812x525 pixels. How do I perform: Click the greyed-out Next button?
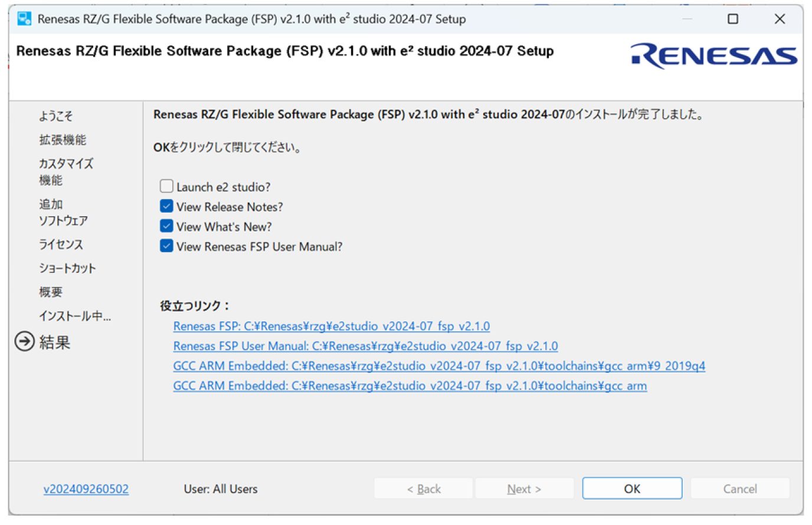pos(524,488)
